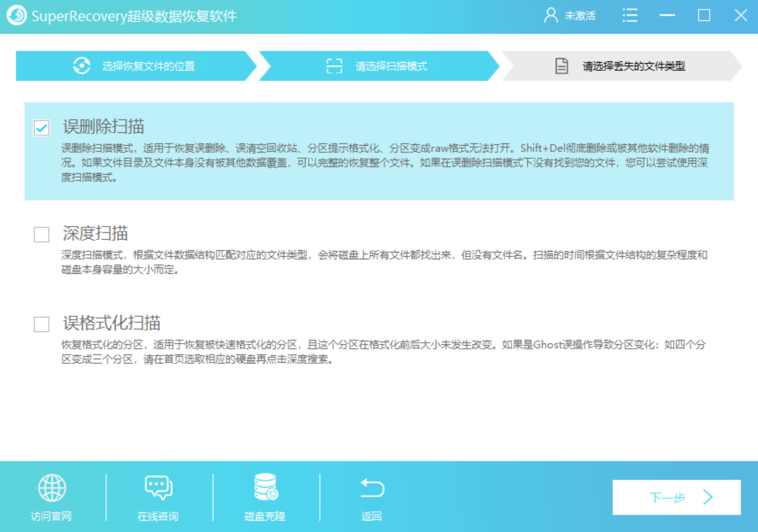Open the SuperRecovery logo icon
Viewport: 758px width, 532px height.
pyautogui.click(x=17, y=15)
